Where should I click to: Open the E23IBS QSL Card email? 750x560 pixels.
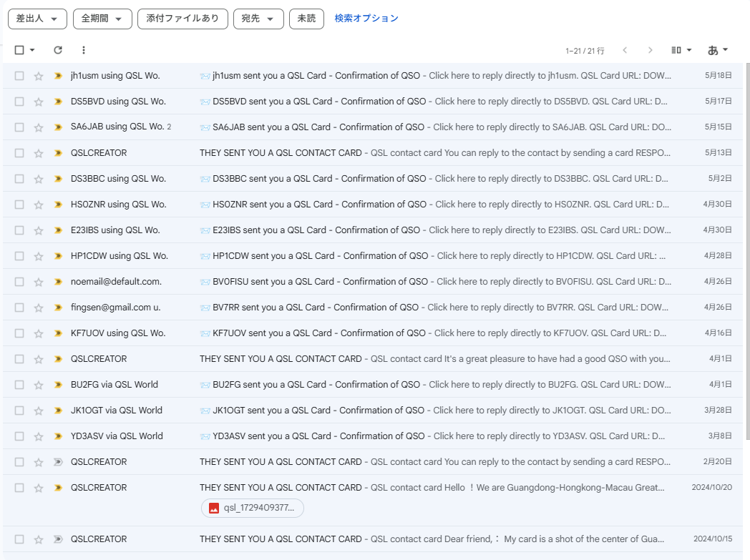click(373, 230)
